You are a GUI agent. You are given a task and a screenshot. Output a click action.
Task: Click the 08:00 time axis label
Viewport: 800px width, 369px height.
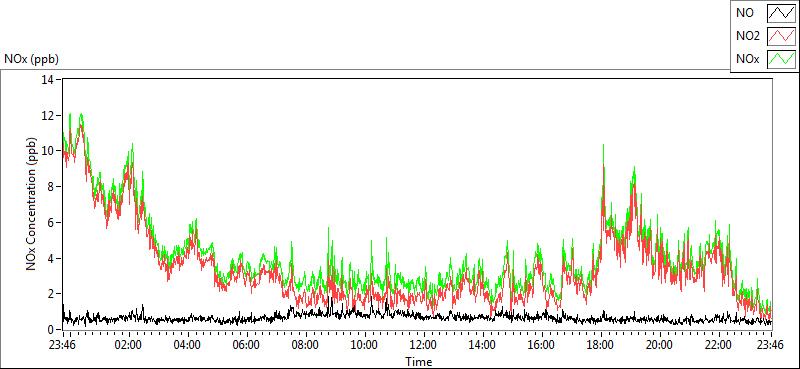pos(306,344)
